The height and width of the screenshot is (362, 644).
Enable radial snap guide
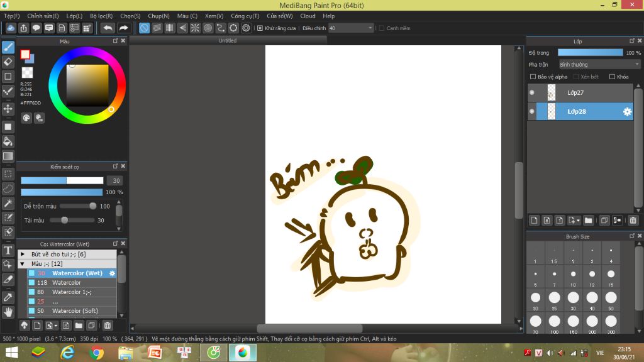[x=195, y=28]
